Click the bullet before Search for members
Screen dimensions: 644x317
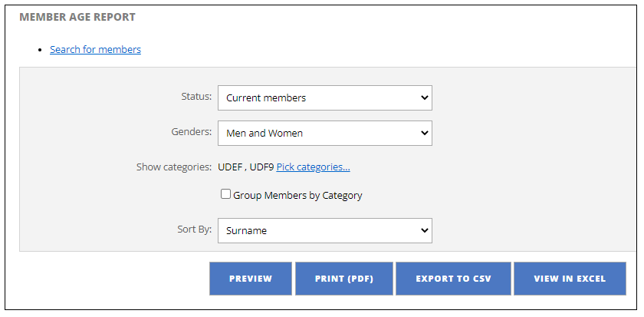(x=39, y=50)
